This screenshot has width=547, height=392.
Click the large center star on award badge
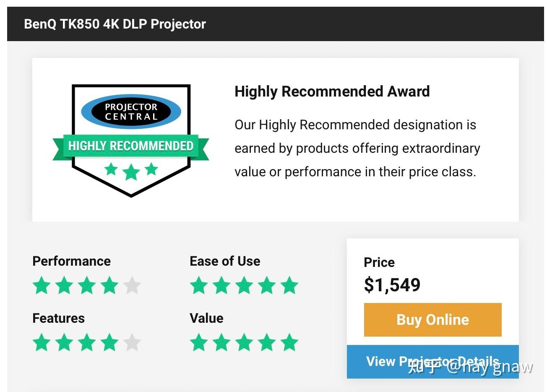(x=131, y=172)
